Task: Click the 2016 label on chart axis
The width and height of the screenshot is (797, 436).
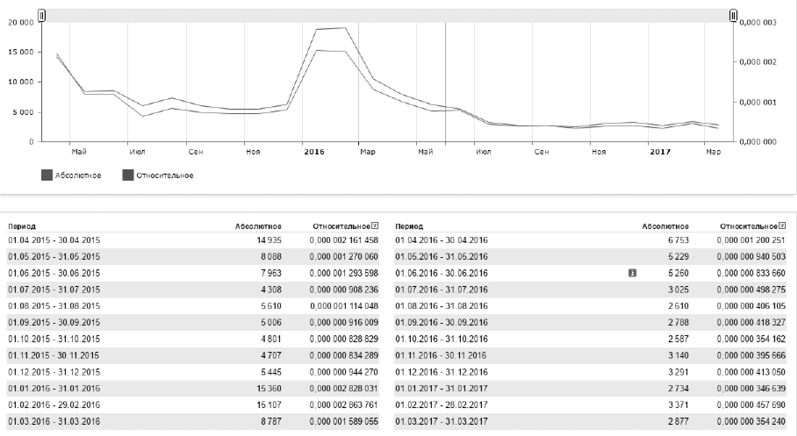Action: (315, 152)
